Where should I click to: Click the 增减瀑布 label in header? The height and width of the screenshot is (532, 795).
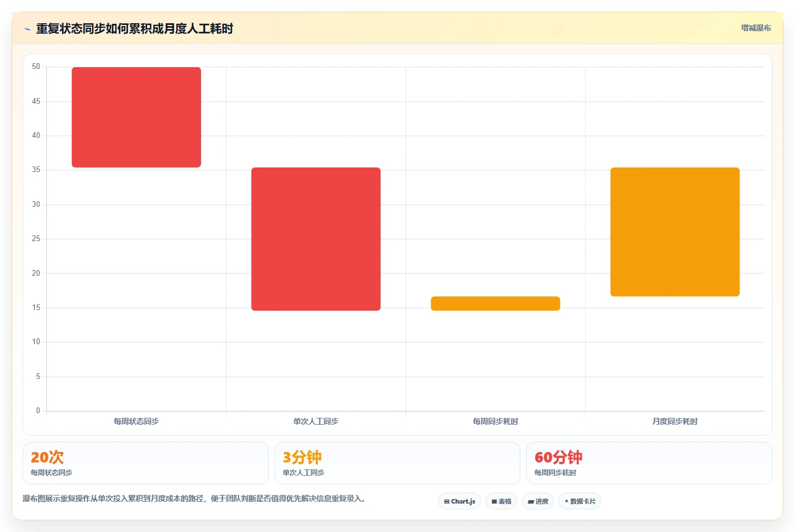(x=756, y=28)
